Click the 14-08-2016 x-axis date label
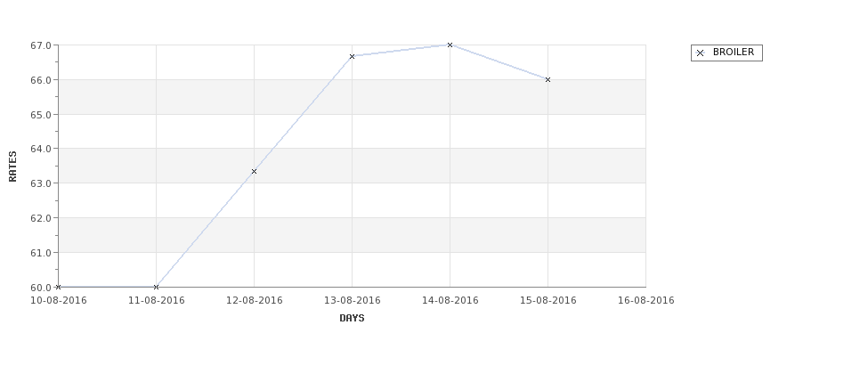 coord(450,300)
